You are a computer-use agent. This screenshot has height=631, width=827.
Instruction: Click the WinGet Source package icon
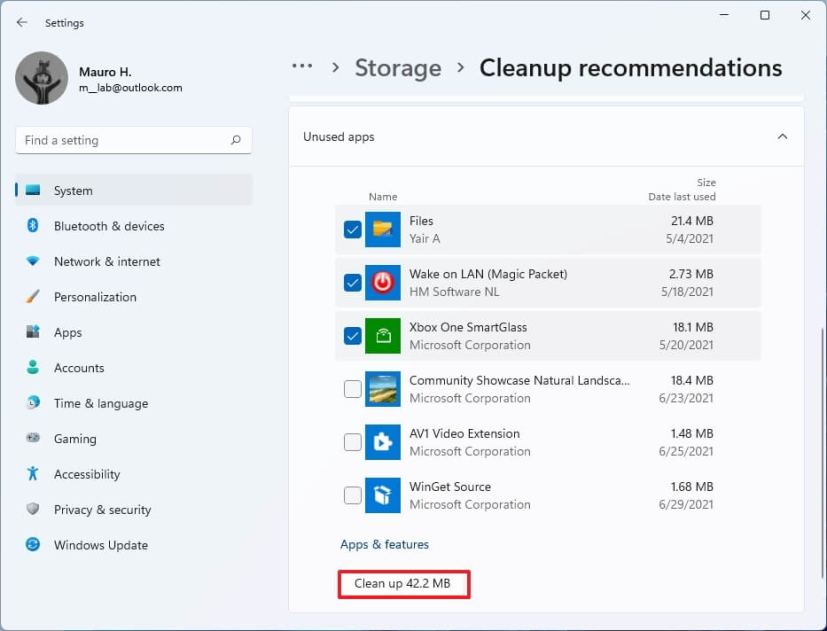(382, 495)
